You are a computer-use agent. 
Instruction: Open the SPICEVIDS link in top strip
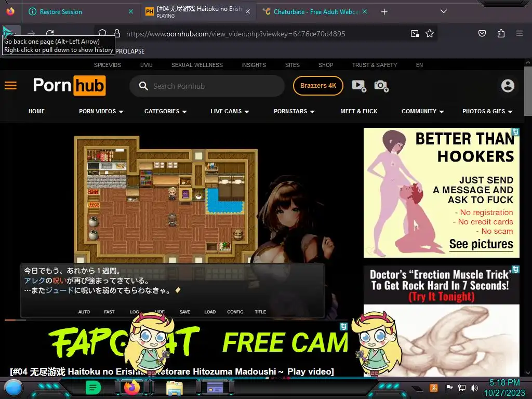(x=107, y=65)
